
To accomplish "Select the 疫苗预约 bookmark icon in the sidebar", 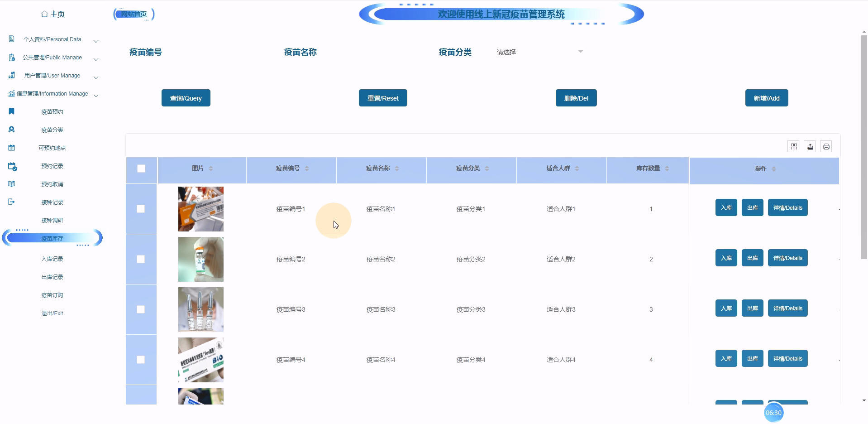I will pos(11,111).
